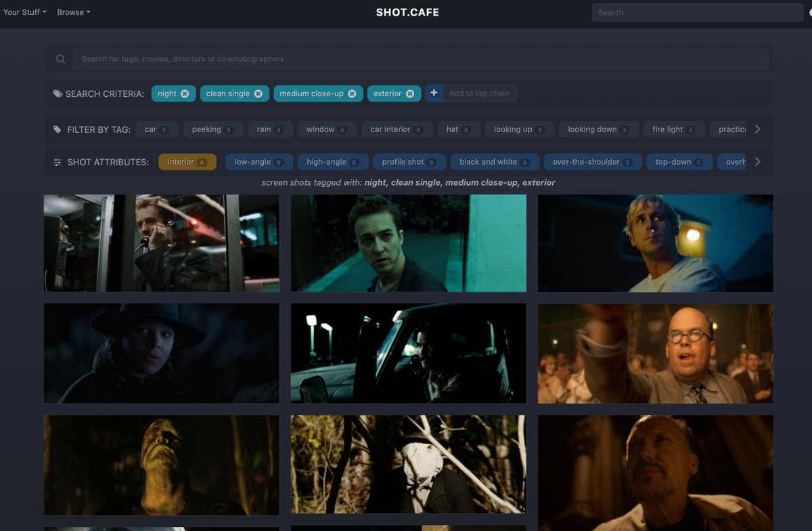The image size is (812, 531).
Task: Open the teal wall man screenshot
Action: (409, 243)
